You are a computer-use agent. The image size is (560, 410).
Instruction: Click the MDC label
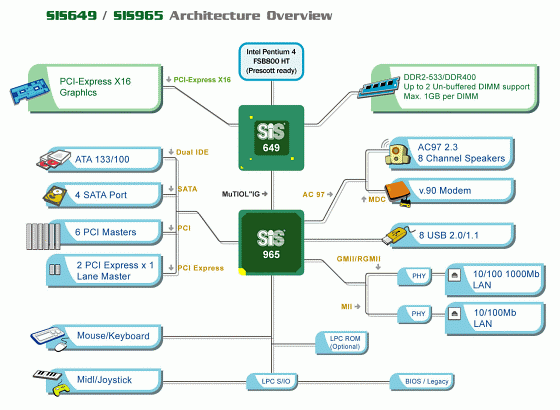[x=377, y=199]
